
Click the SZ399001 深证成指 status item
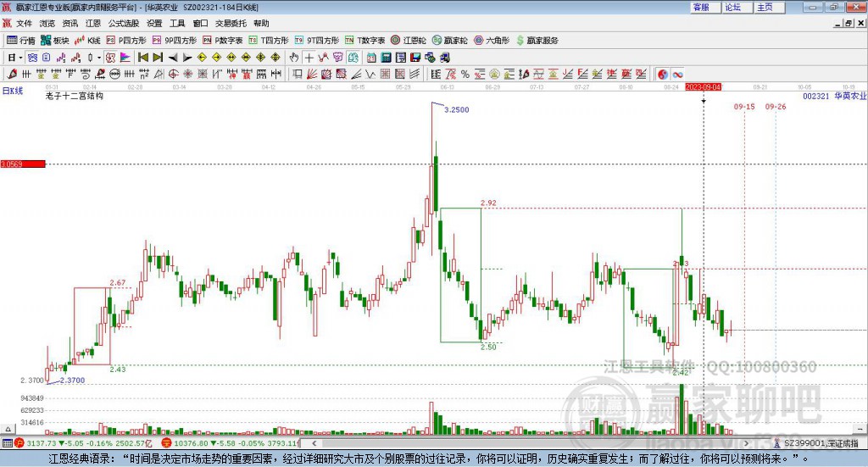(x=816, y=443)
